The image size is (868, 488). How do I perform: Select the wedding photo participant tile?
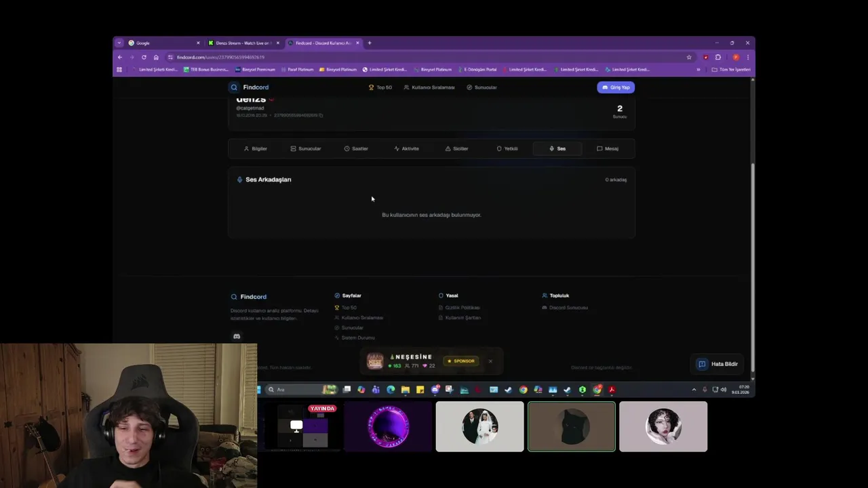479,426
